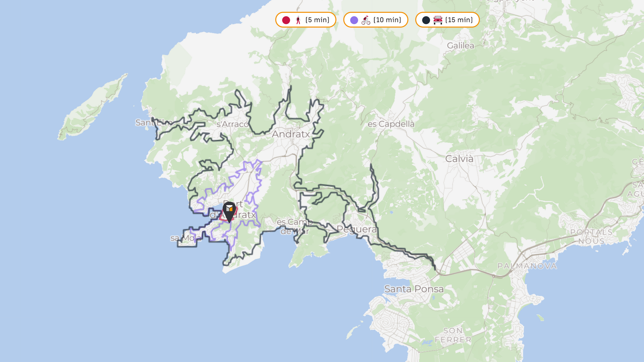Click the Peguera town label

tap(357, 229)
